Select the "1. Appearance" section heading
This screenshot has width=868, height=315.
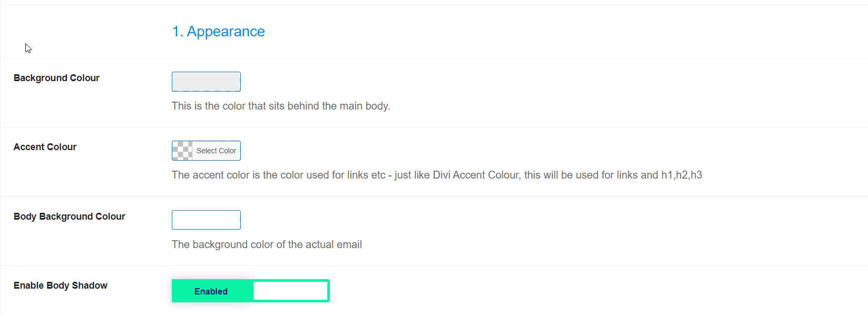[x=218, y=32]
